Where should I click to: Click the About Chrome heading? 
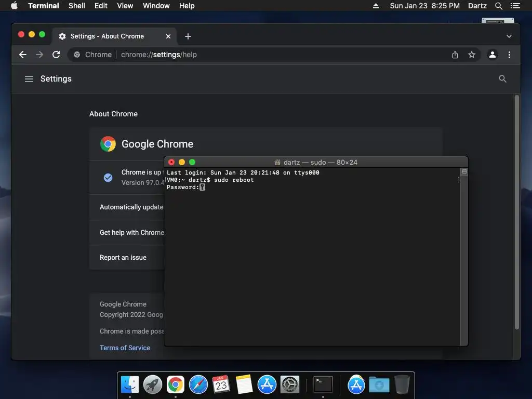(x=113, y=114)
